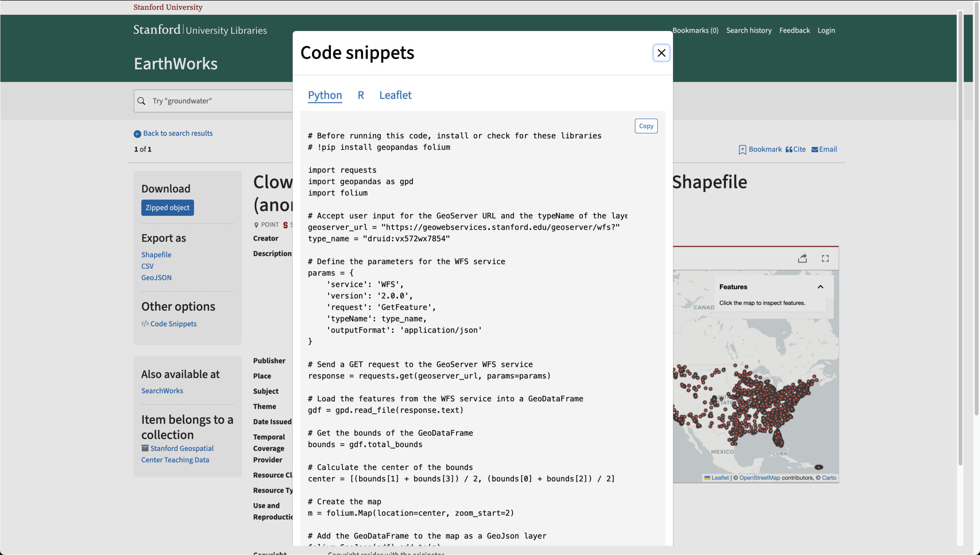Collapse the Features panel chevron
Image resolution: width=980 pixels, height=555 pixels.
pos(820,287)
